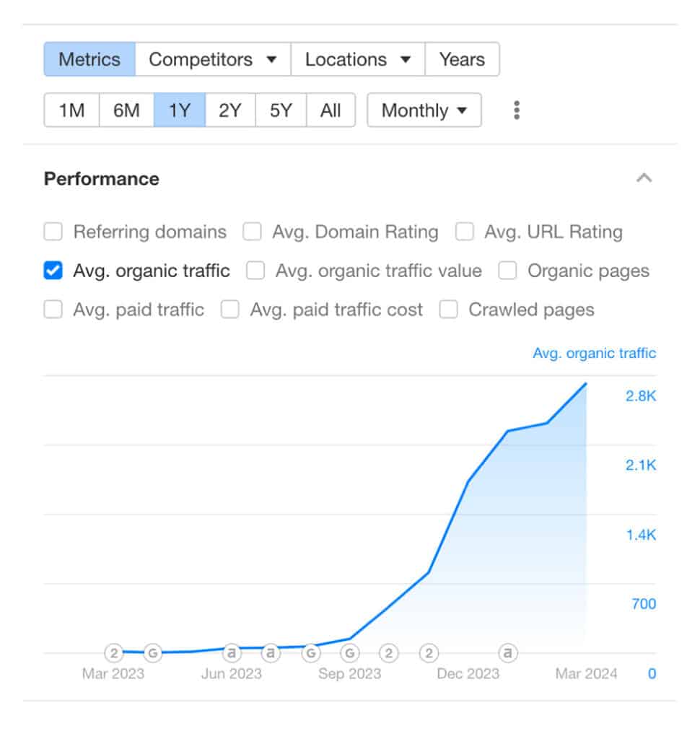The image size is (700, 739).
Task: Select the first "a" marker near Jun 2023
Action: click(231, 653)
